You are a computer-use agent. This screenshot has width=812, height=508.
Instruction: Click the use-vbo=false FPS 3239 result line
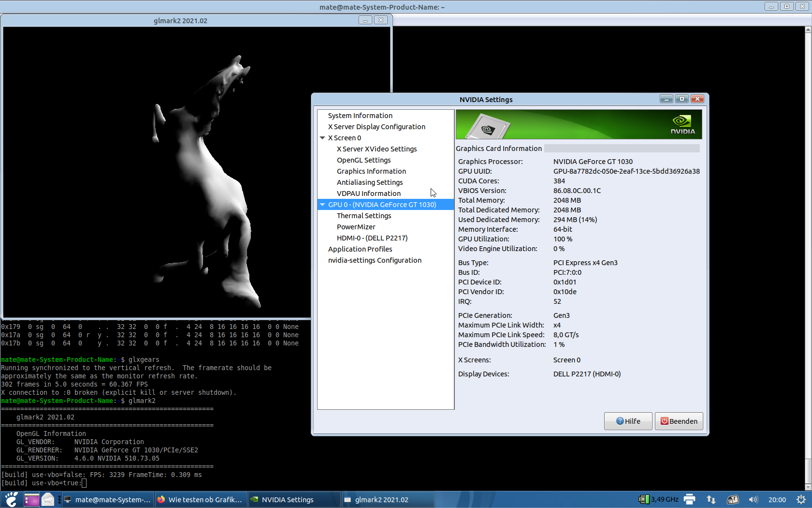(x=101, y=475)
